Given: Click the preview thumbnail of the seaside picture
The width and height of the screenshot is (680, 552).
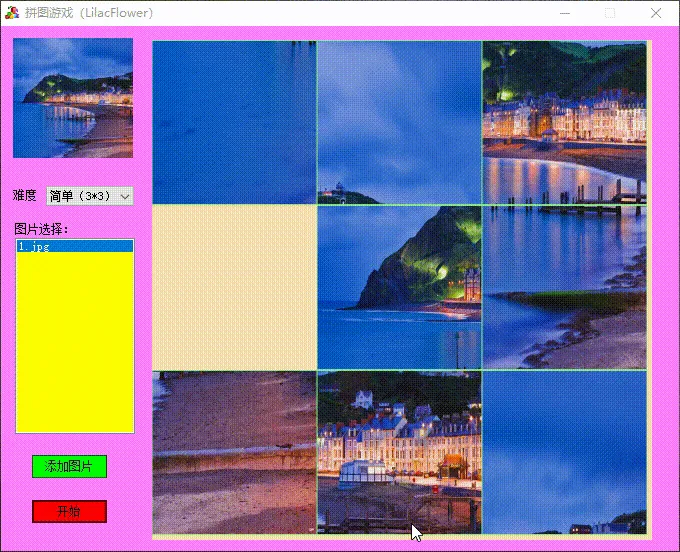Looking at the screenshot, I should [73, 98].
